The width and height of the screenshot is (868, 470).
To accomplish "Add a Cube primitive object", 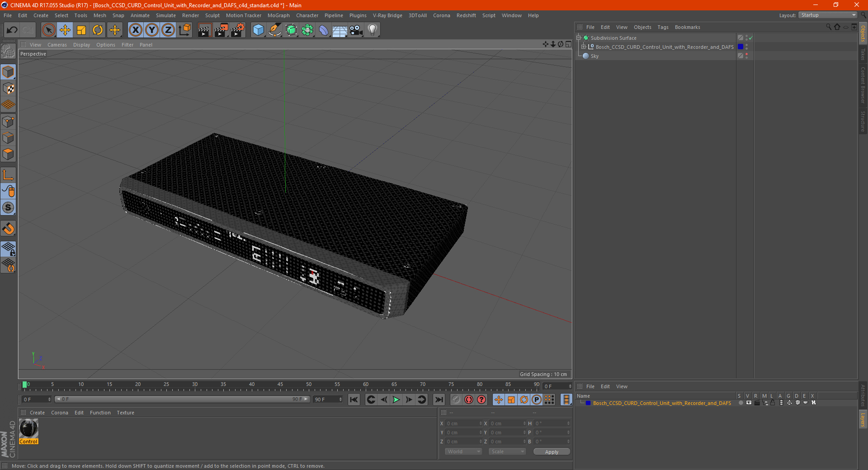I will coord(258,30).
